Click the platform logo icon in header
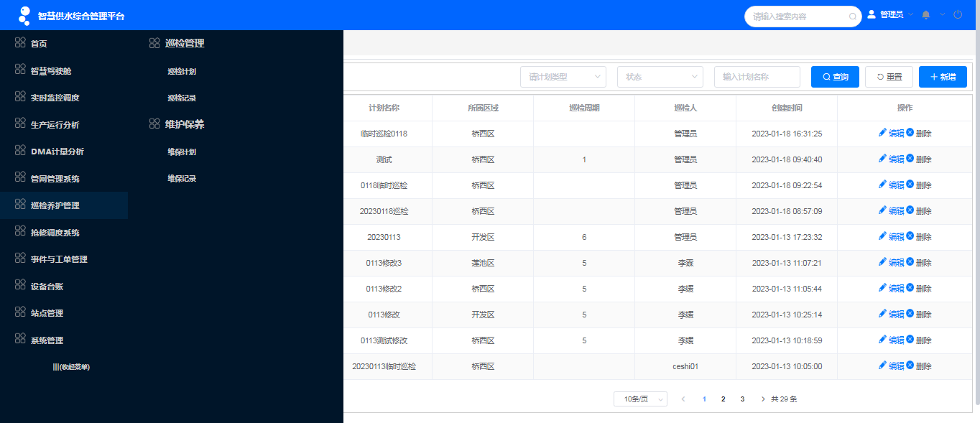The width and height of the screenshot is (980, 423). (24, 15)
